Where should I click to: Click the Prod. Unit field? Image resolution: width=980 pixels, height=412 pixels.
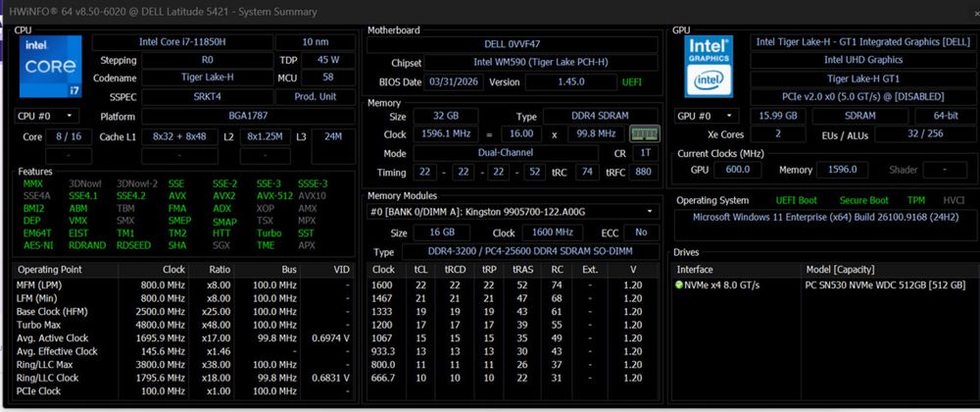click(x=315, y=96)
